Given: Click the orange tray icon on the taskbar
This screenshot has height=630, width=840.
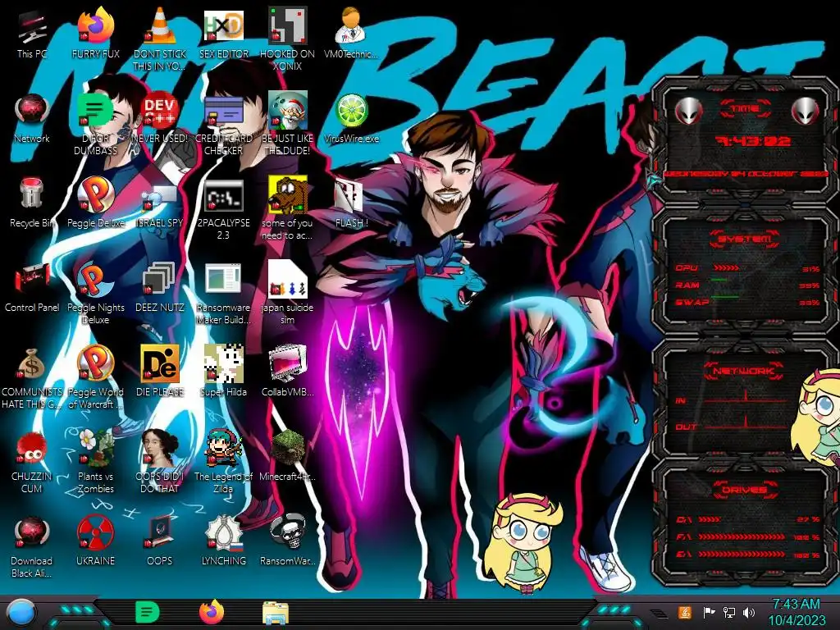Looking at the screenshot, I should point(685,612).
